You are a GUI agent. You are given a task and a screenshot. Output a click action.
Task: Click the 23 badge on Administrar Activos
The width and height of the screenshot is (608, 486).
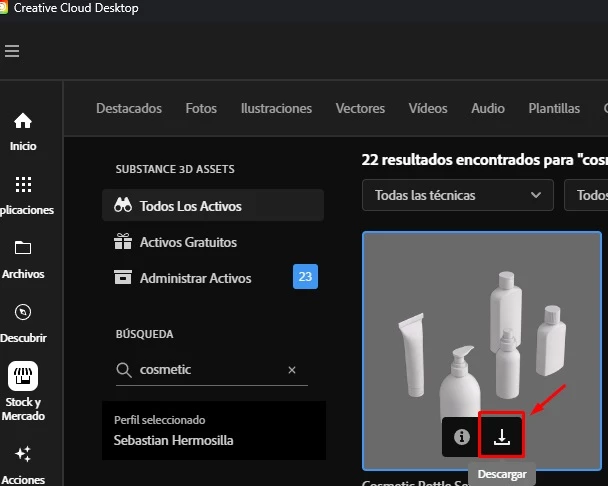(x=305, y=277)
